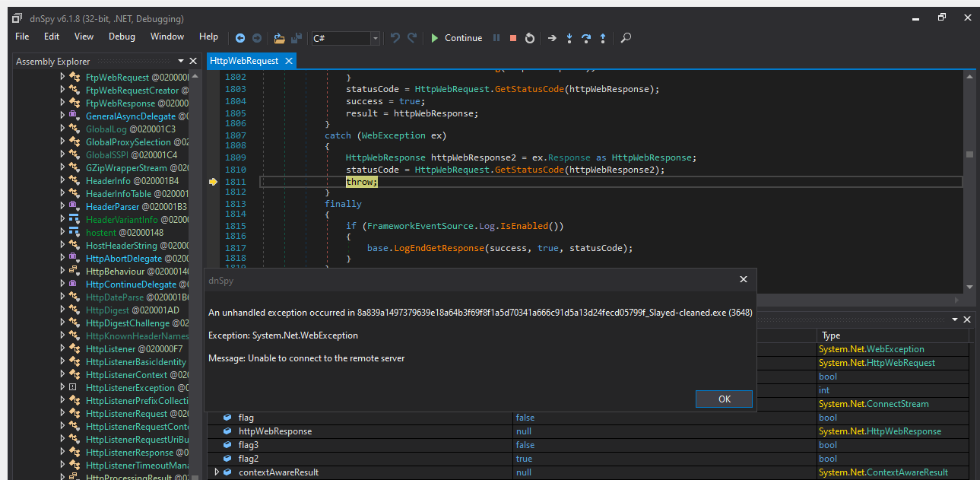Image resolution: width=980 pixels, height=480 pixels.
Task: Click the Step Into arrow icon
Action: (569, 37)
